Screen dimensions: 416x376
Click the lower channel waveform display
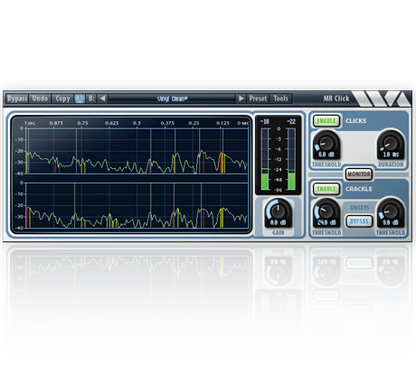(x=137, y=205)
